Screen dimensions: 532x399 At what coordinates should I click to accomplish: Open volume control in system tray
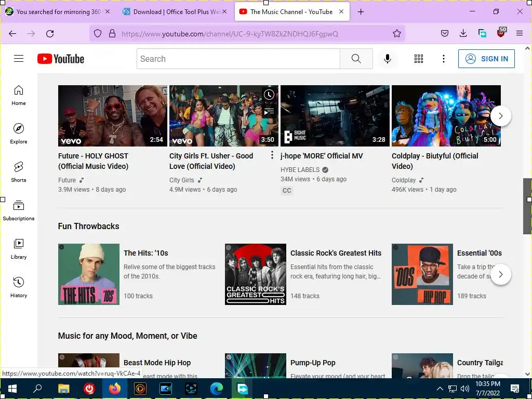tap(465, 389)
